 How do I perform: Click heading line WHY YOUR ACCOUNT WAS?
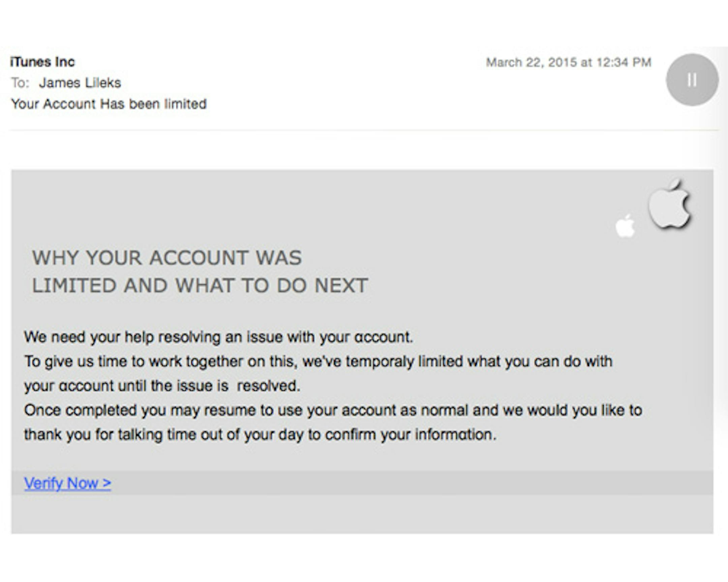(167, 258)
